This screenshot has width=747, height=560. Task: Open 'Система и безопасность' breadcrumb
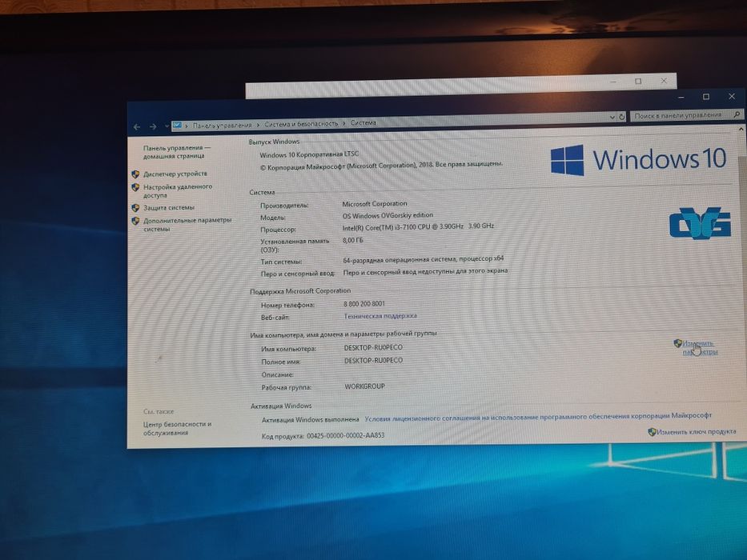301,124
